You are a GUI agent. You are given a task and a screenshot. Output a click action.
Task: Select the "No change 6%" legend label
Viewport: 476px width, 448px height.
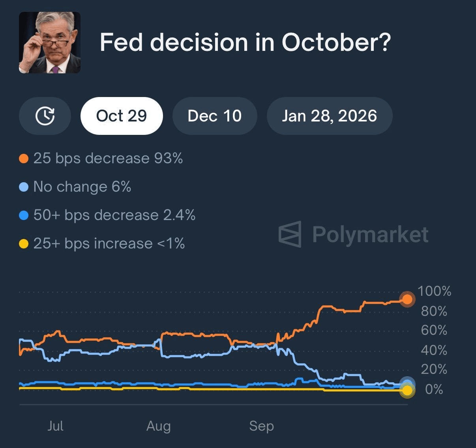[x=82, y=187]
